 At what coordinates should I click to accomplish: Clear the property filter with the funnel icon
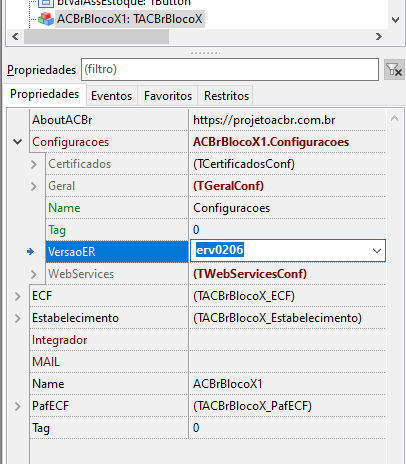(394, 70)
